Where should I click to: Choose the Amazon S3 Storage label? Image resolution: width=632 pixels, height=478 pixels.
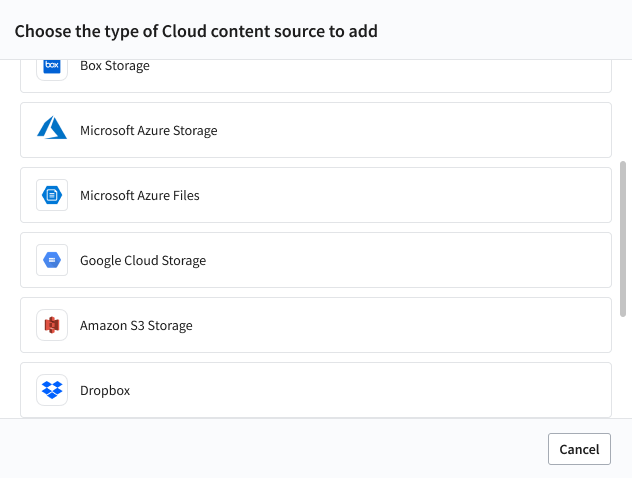136,325
